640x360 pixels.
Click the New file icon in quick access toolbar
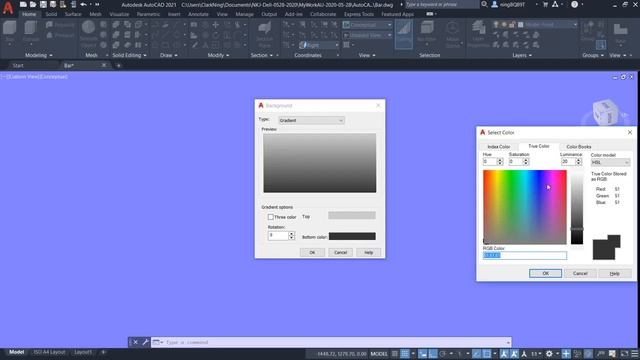click(x=23, y=4)
